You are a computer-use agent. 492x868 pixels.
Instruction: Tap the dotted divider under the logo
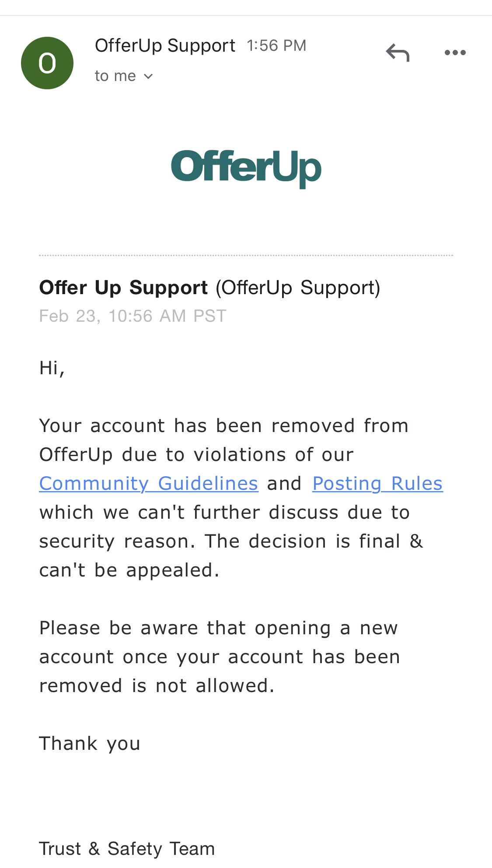246,255
